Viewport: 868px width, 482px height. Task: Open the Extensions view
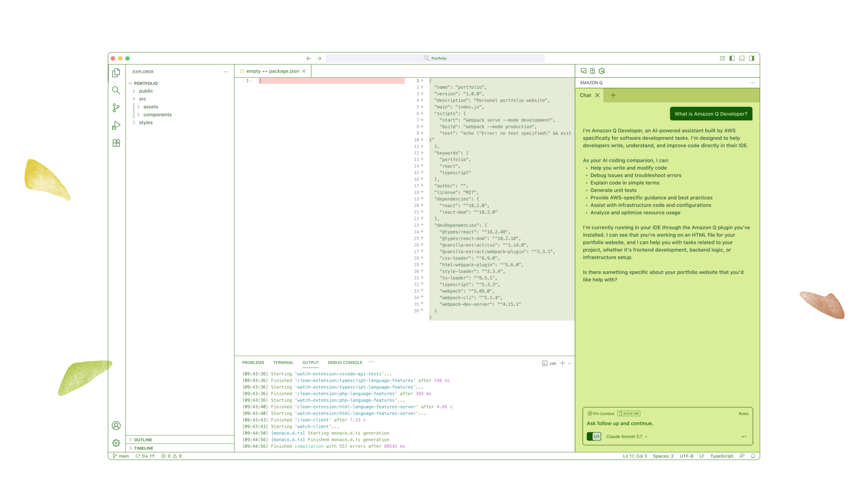pos(116,143)
